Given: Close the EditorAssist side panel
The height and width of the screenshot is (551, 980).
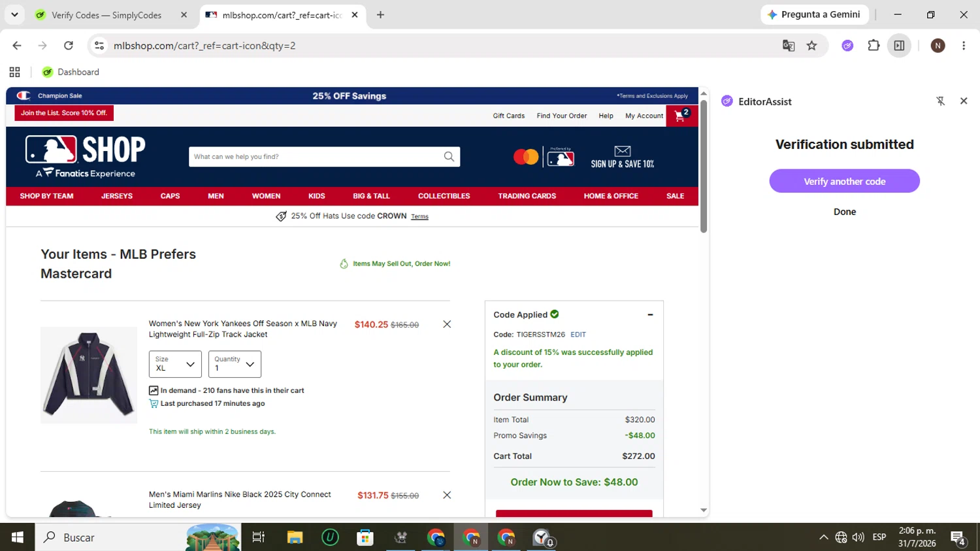Looking at the screenshot, I should click(x=964, y=101).
